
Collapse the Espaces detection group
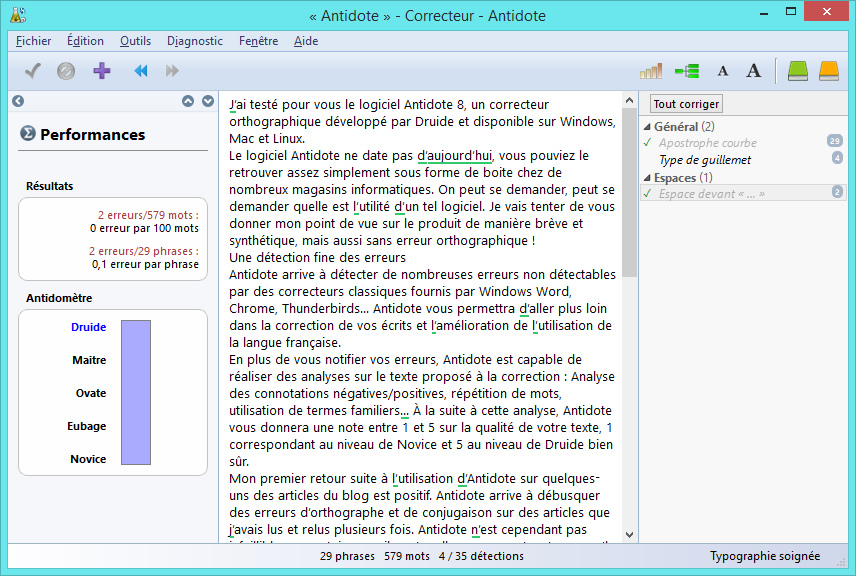coord(647,178)
